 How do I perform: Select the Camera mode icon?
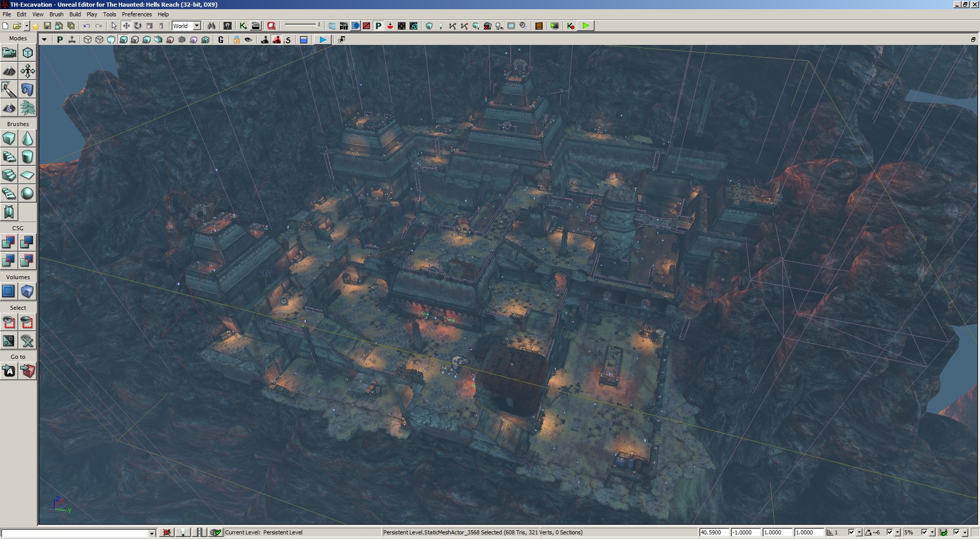click(9, 53)
